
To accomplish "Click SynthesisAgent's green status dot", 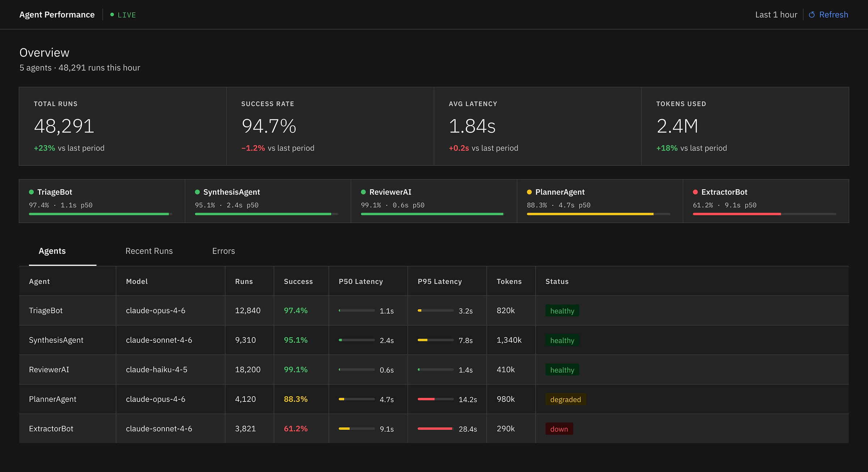I will [197, 192].
